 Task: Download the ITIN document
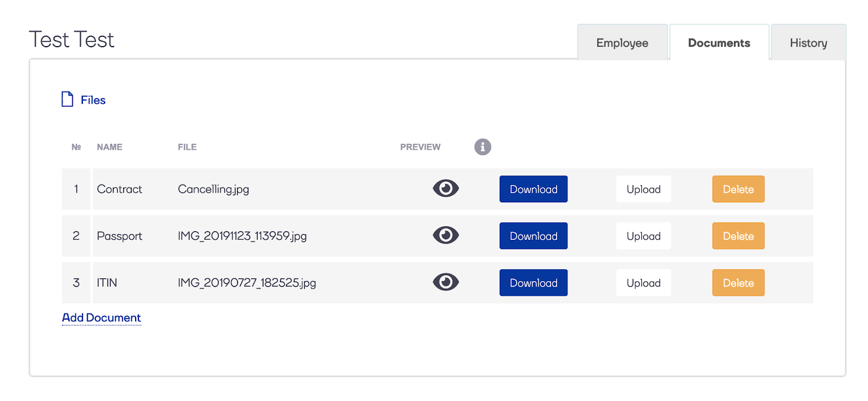tap(533, 283)
